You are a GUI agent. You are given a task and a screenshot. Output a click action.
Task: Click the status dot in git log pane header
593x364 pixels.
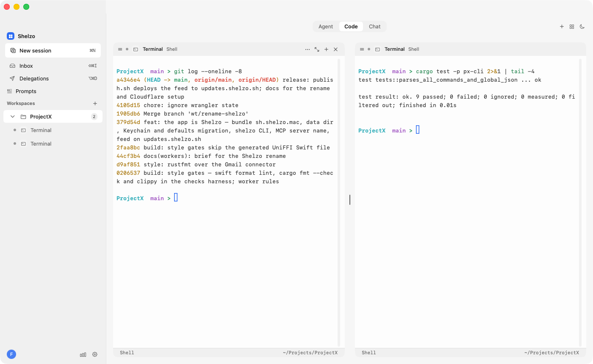point(127,49)
